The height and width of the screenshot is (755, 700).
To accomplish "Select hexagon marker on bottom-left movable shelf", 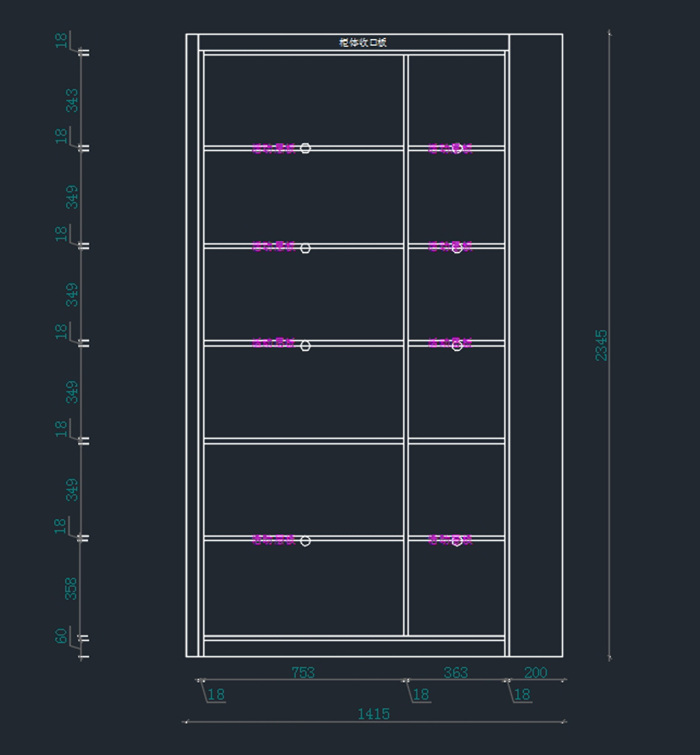I will tap(305, 541).
